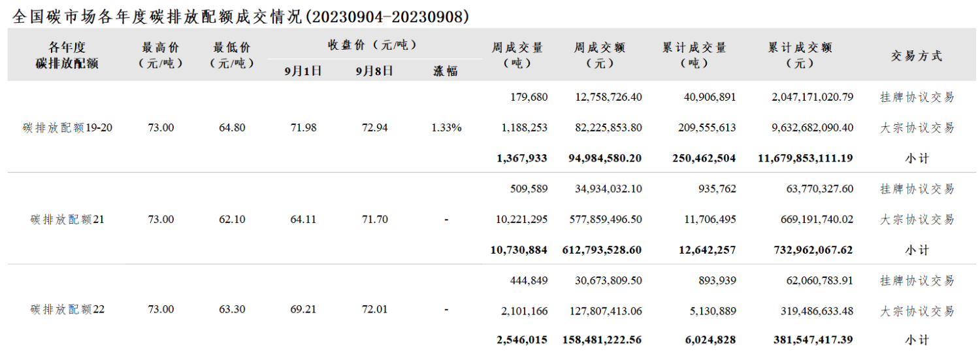Screen dimensions: 980x353
Task: Click cumulative amount 62,060,783.91
Action: [820, 280]
